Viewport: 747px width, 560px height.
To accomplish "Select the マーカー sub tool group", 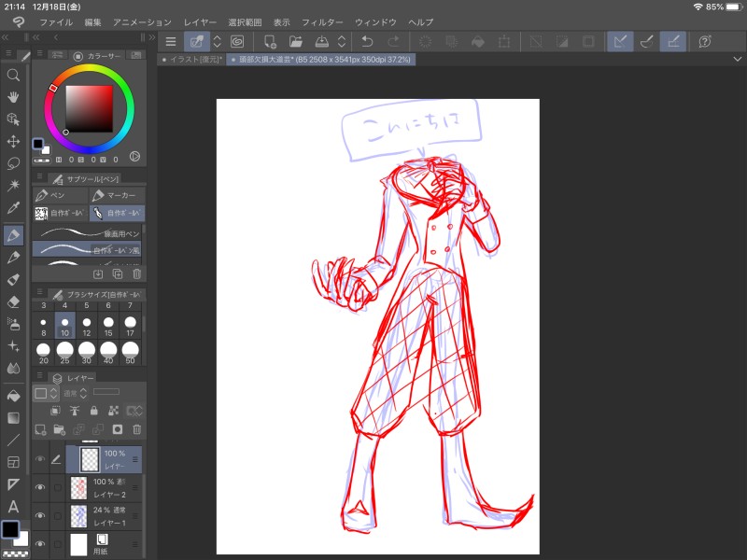I will [117, 195].
